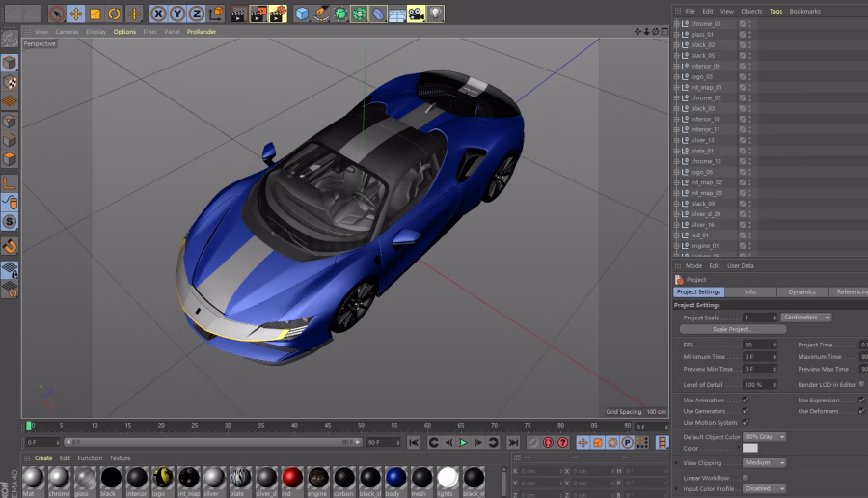Open Edit Render Settings gear clapperboard
Image resolution: width=868 pixels, height=498 pixels.
point(278,14)
